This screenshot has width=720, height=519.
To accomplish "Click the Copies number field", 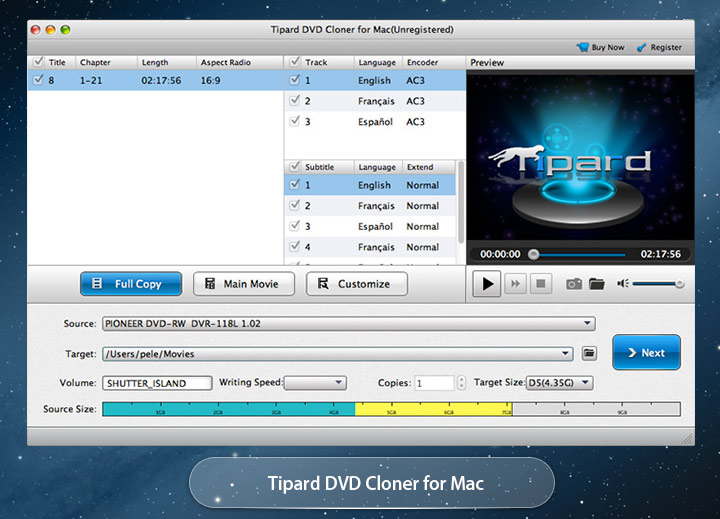I will pyautogui.click(x=434, y=383).
